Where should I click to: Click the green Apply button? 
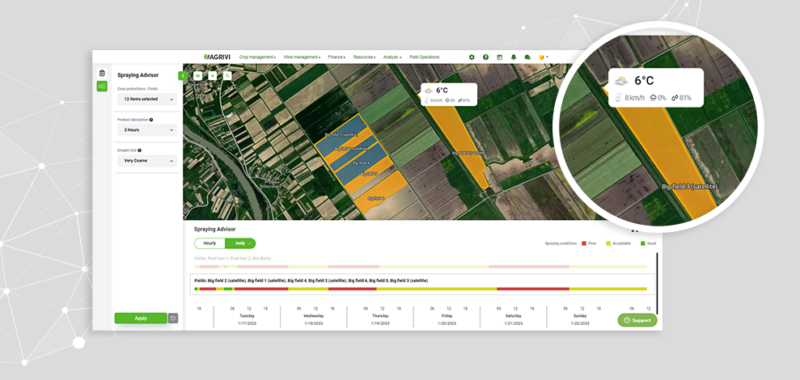point(140,318)
